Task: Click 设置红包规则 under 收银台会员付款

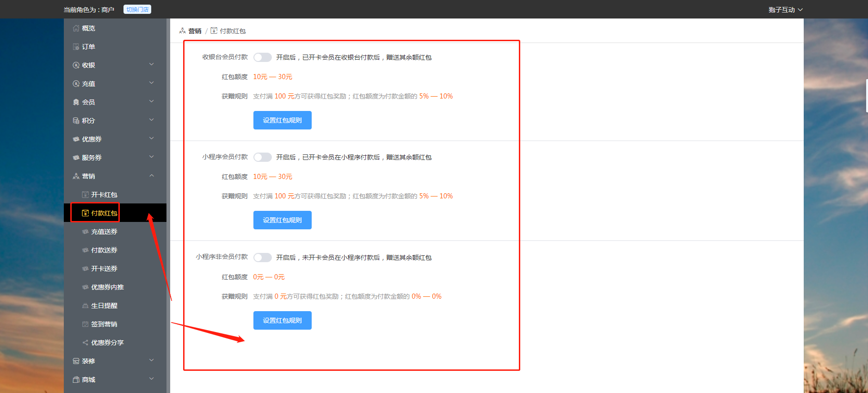Action: click(x=283, y=120)
